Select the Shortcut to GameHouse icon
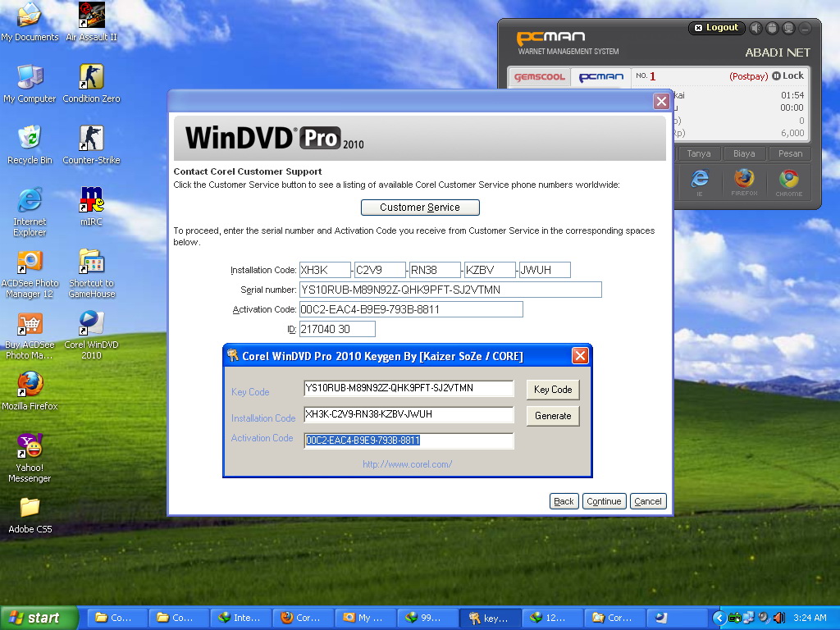The height and width of the screenshot is (630, 840). 91,273
